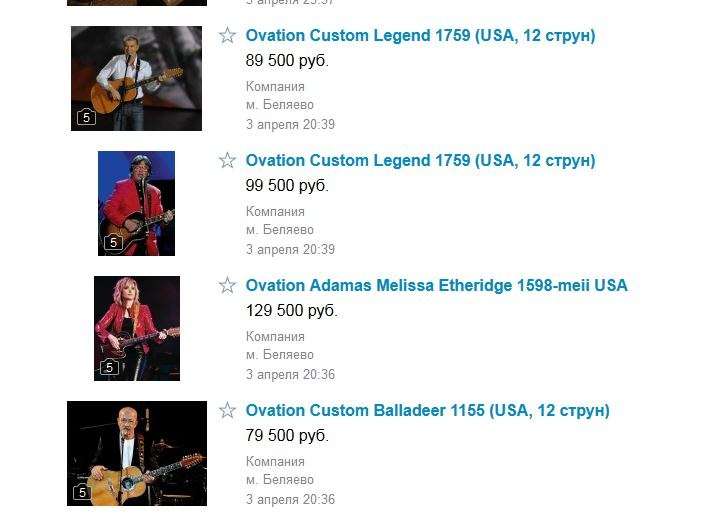
Task: View thumbnail of man in red jacket
Action: 136,203
